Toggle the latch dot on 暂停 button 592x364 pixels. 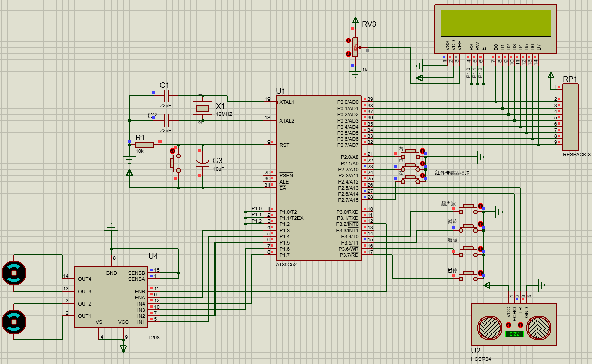coord(480,273)
